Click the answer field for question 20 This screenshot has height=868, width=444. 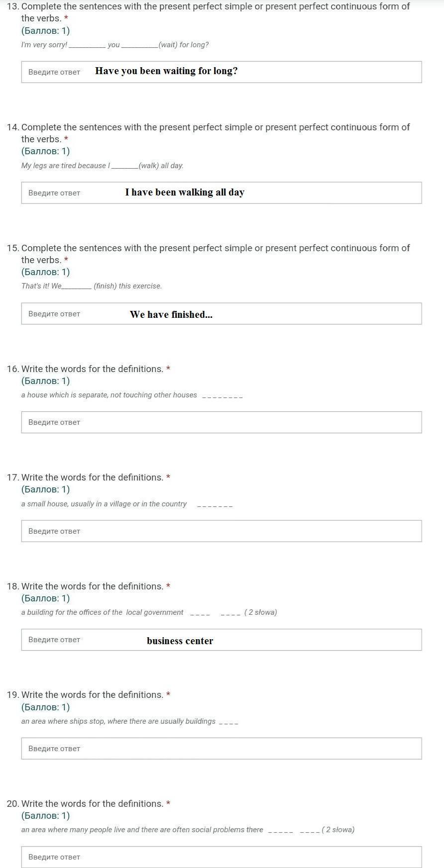222,857
